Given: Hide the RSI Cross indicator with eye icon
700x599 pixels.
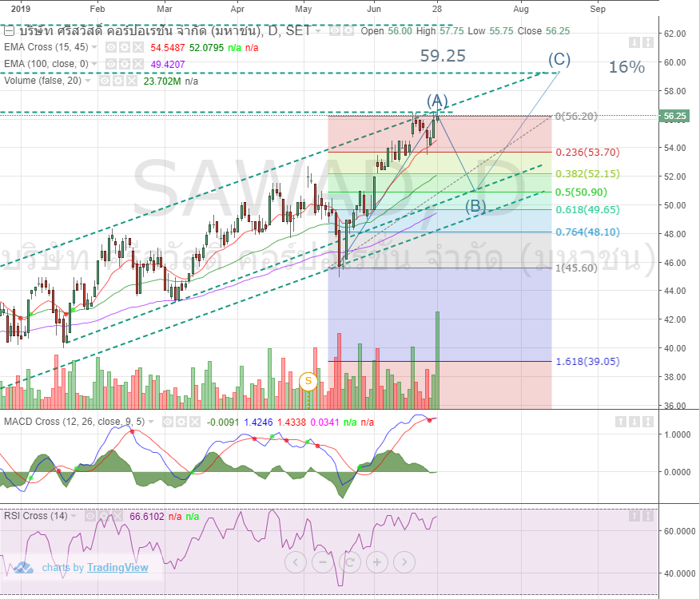Looking at the screenshot, I should coord(90,517).
